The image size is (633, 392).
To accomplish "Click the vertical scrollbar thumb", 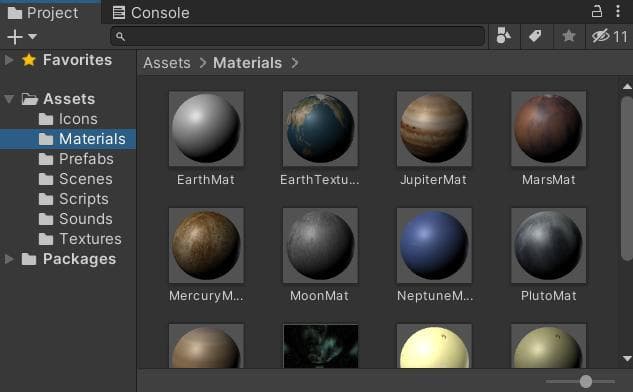I will [627, 178].
